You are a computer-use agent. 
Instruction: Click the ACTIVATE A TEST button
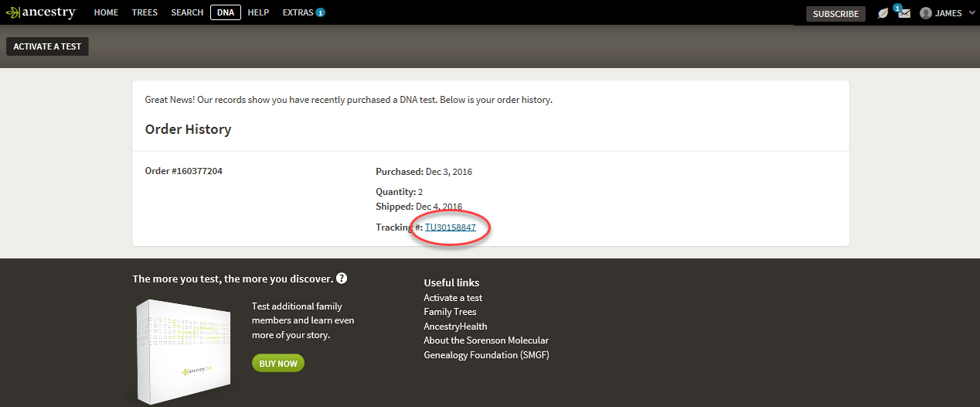(x=47, y=46)
